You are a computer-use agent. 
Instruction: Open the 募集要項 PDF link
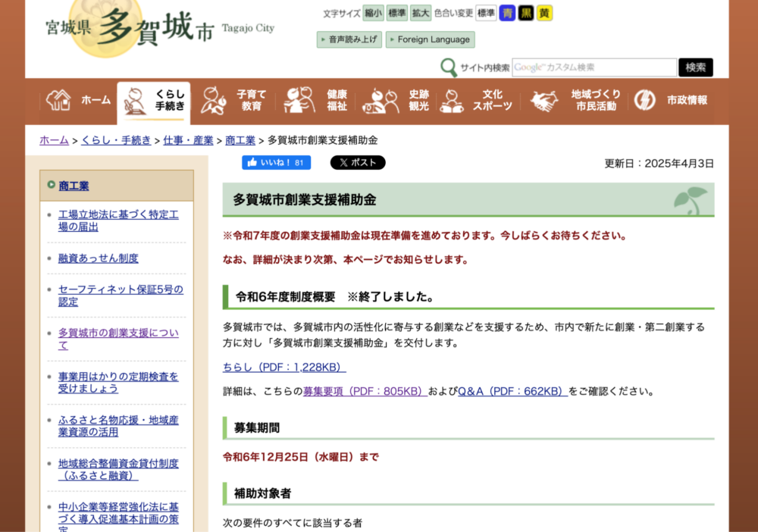[365, 391]
